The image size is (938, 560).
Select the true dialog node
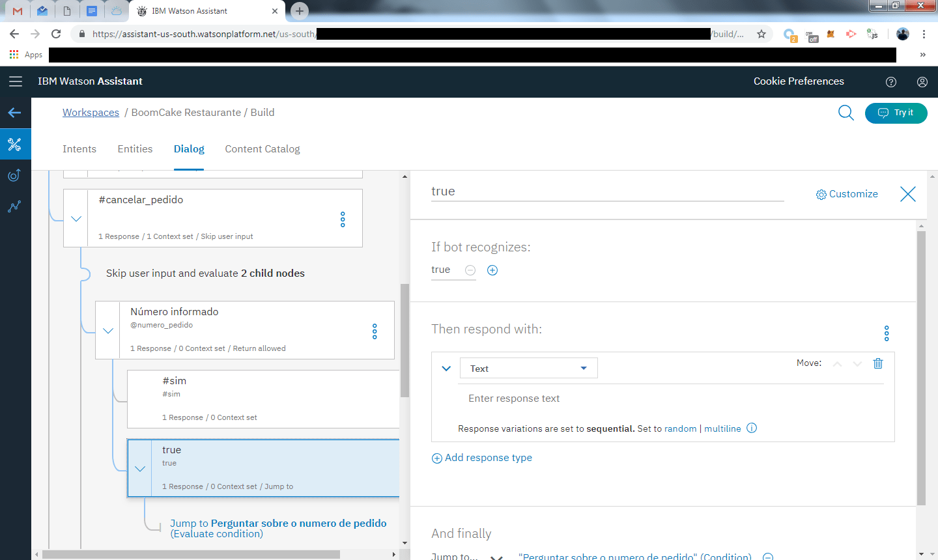(263, 468)
